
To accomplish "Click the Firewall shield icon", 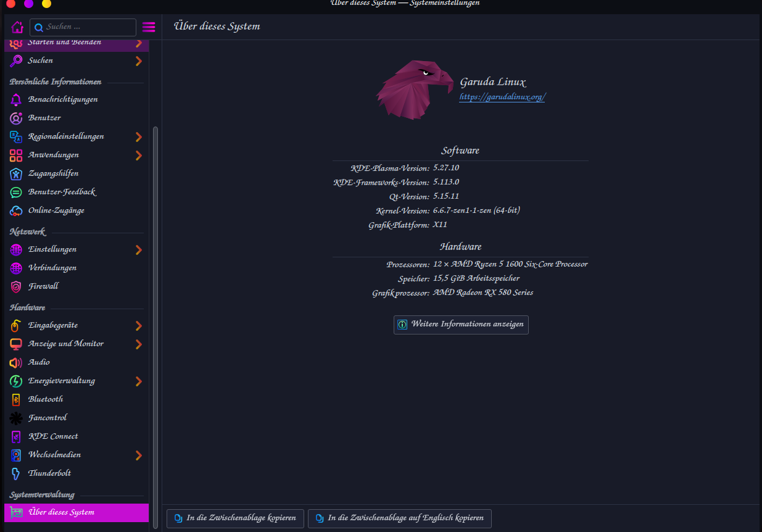I will click(x=16, y=286).
